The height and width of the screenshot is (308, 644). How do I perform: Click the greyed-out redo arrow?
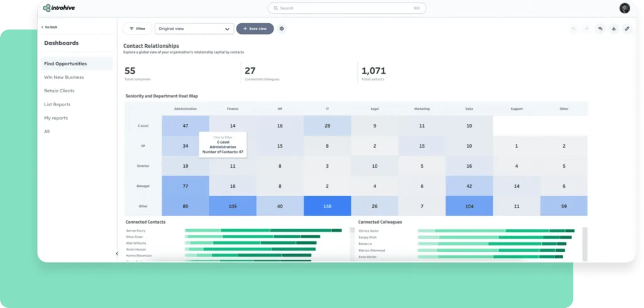[587, 29]
